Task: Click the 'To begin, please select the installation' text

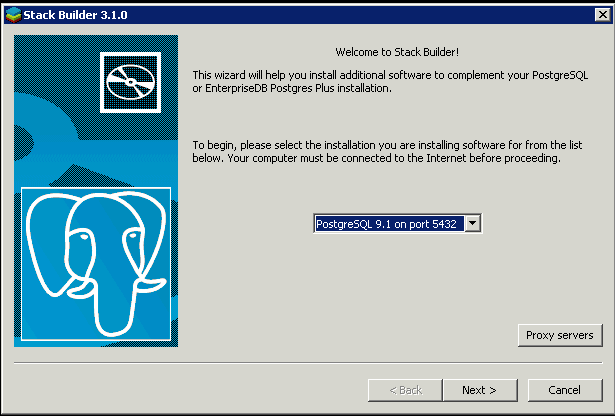Action: [x=387, y=151]
